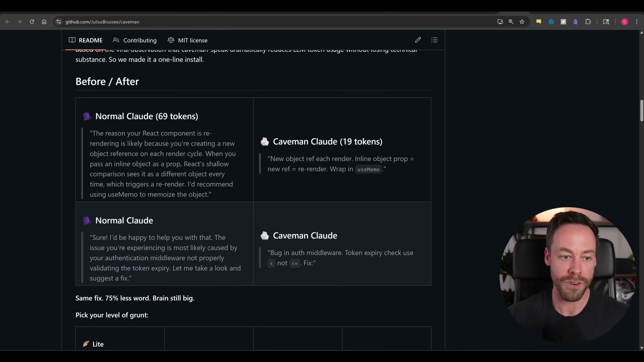Image resolution: width=644 pixels, height=362 pixels.
Task: Edit the README with the pencil icon
Action: (418, 40)
